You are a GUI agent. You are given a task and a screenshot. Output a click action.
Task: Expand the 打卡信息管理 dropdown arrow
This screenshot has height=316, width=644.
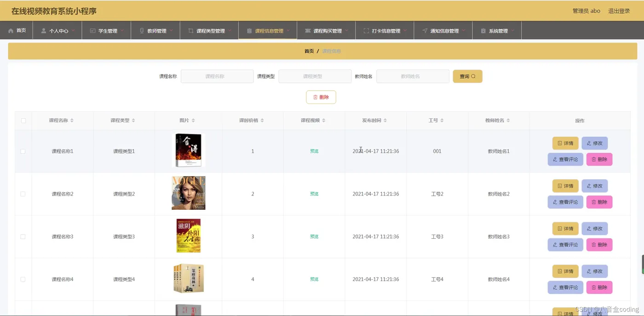pyautogui.click(x=405, y=30)
